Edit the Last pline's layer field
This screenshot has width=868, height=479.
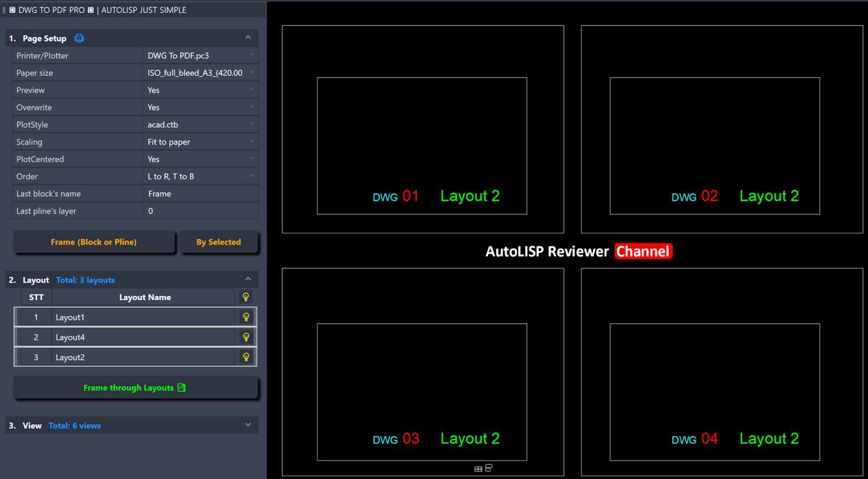pos(200,211)
